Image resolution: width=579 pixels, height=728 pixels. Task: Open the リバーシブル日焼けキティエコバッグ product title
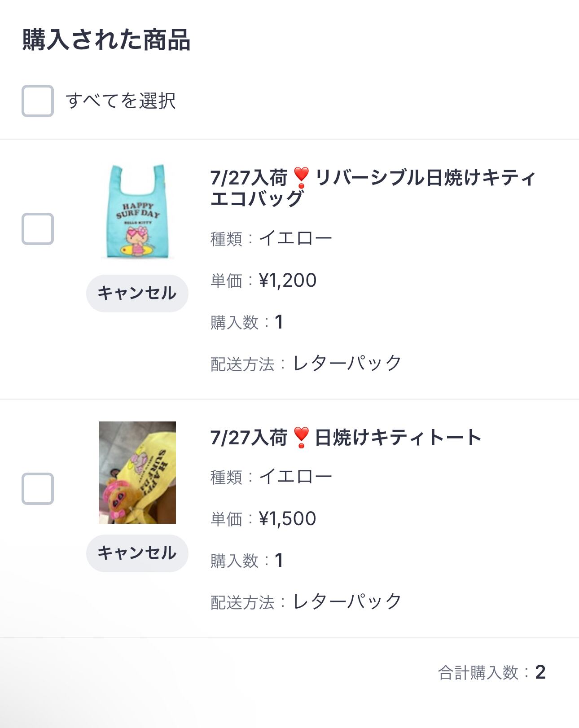pyautogui.click(x=373, y=188)
